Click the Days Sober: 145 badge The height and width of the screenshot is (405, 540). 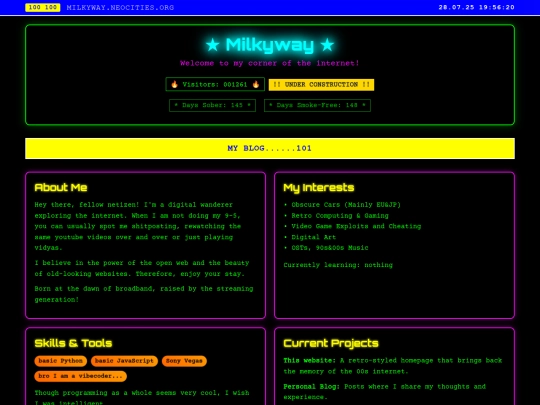(x=212, y=105)
